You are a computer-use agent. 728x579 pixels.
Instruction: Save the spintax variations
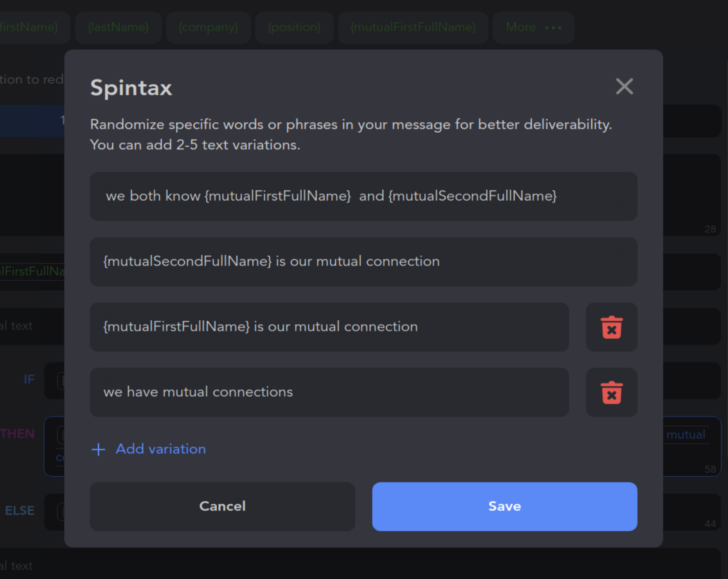point(504,506)
